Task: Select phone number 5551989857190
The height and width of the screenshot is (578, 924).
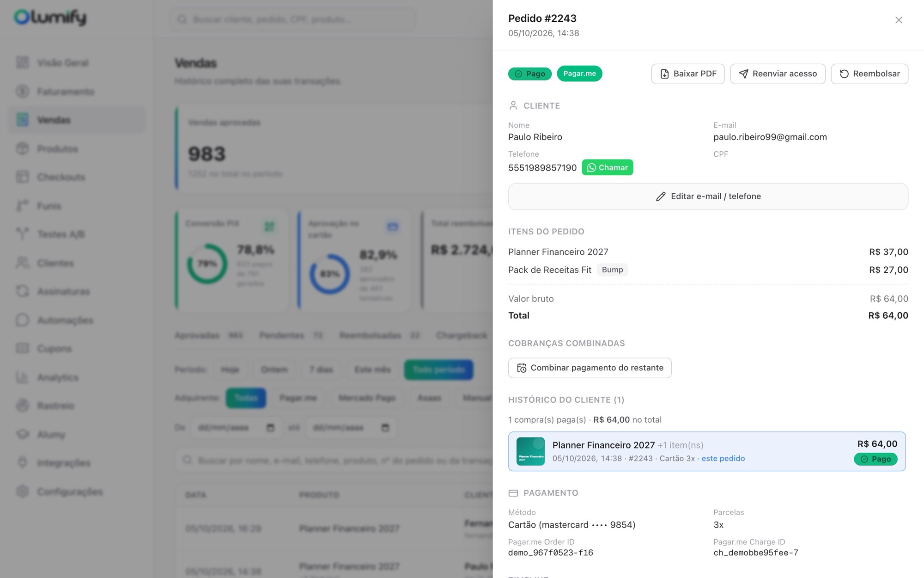Action: pos(542,168)
